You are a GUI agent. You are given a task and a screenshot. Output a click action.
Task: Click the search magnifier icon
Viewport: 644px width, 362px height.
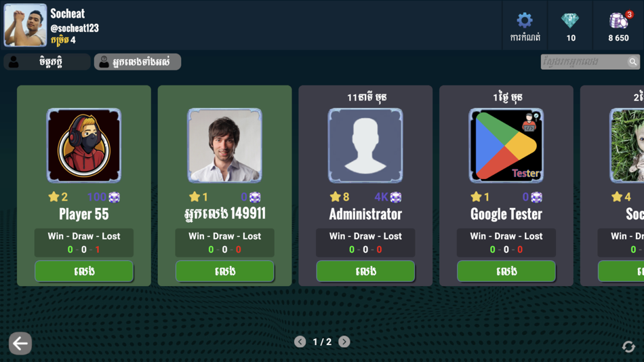(x=633, y=62)
